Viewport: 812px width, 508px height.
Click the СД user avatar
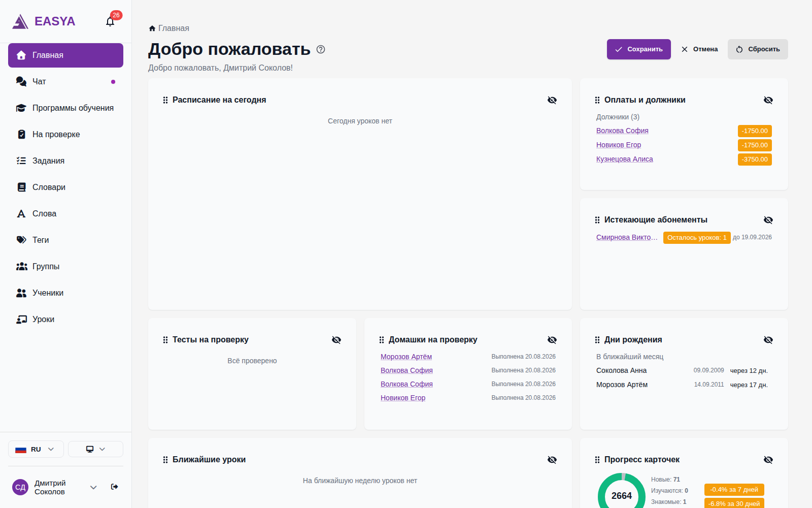click(20, 487)
